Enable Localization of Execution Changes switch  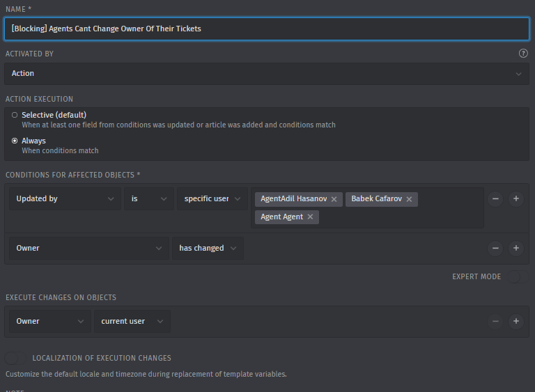pos(16,358)
